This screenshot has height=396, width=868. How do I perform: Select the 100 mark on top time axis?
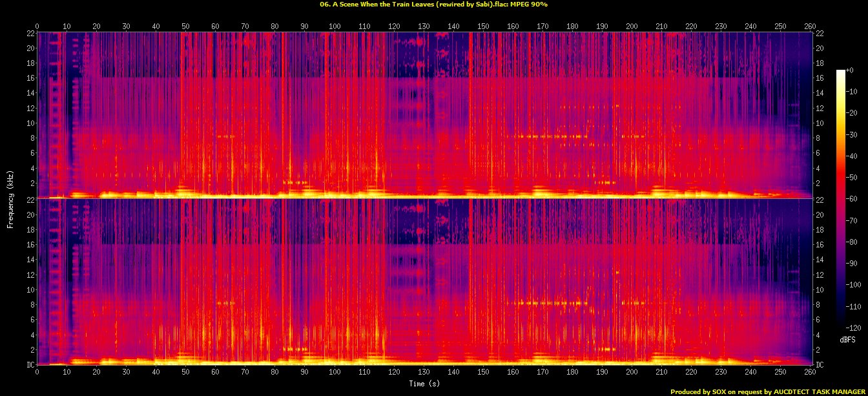(x=335, y=26)
